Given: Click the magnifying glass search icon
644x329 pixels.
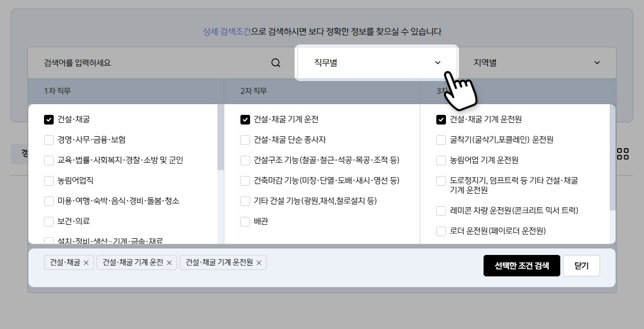Looking at the screenshot, I should [276, 63].
